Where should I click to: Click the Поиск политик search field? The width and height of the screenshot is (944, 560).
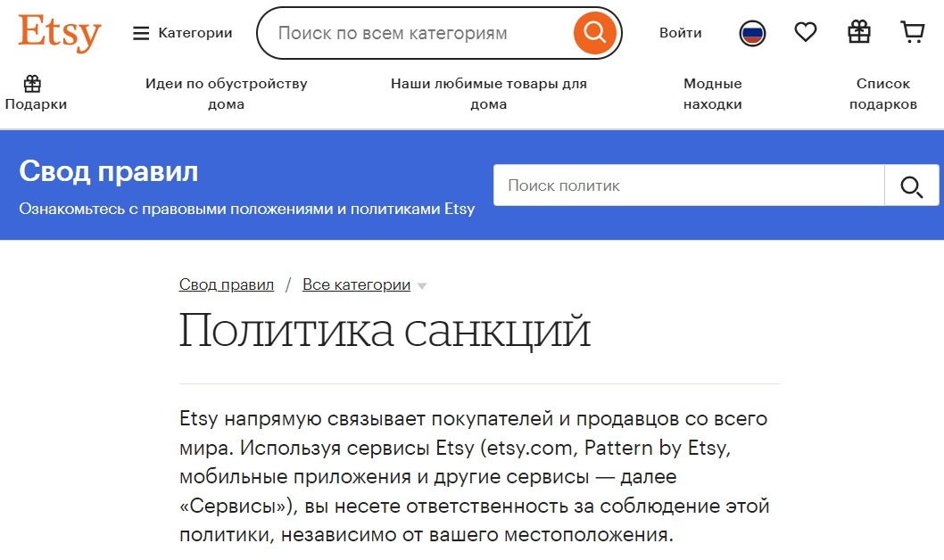(689, 185)
